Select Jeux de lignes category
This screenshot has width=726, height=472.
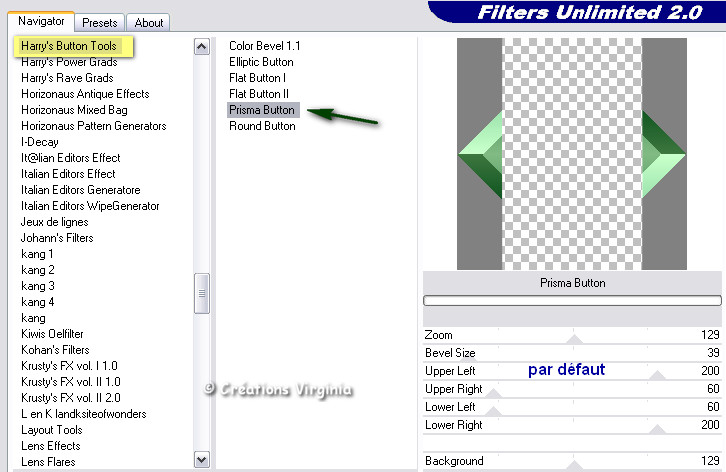tap(54, 222)
